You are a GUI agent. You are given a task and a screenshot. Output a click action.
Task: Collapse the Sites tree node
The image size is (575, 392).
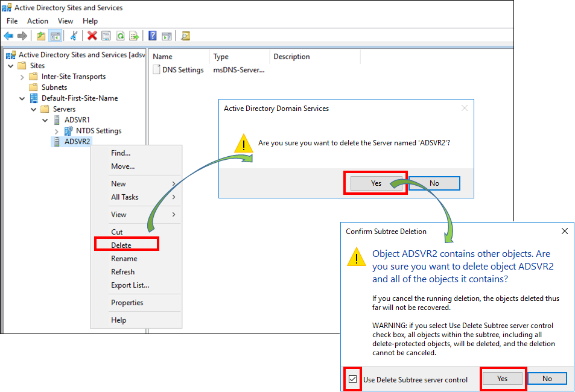pos(11,66)
